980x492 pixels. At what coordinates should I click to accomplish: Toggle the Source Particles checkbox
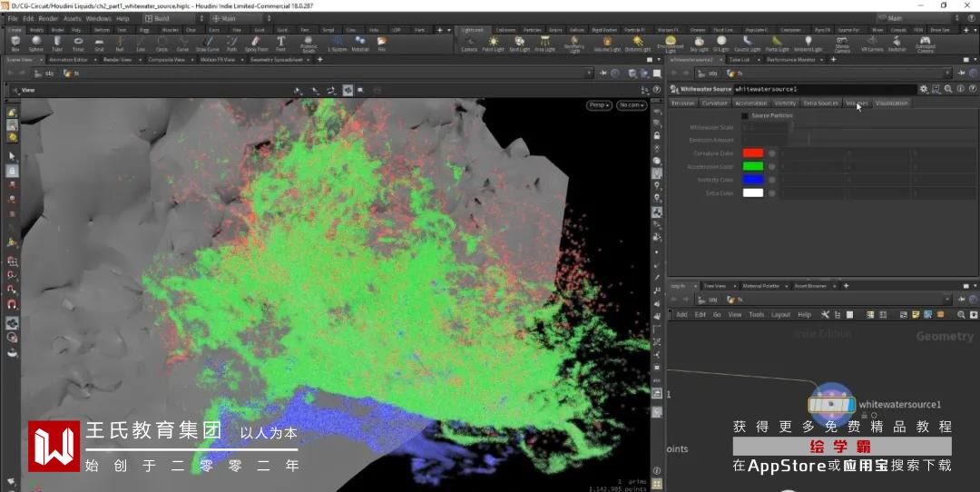click(745, 115)
